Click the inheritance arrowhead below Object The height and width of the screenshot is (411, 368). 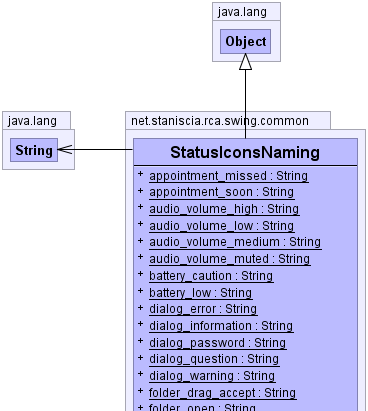(245, 62)
